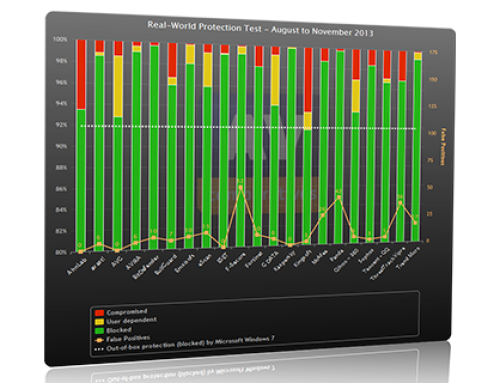Click the BitDefender axis label
This screenshot has height=383, width=500.
point(145,268)
